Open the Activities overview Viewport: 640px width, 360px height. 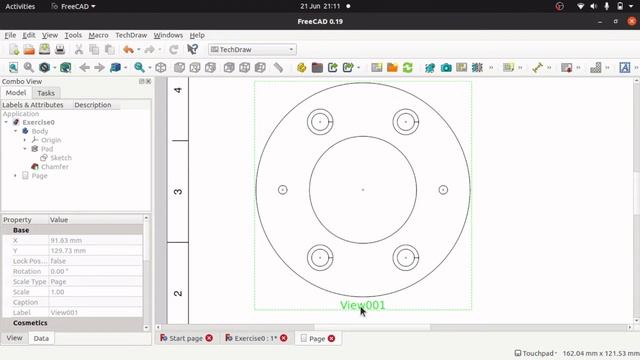coord(20,7)
